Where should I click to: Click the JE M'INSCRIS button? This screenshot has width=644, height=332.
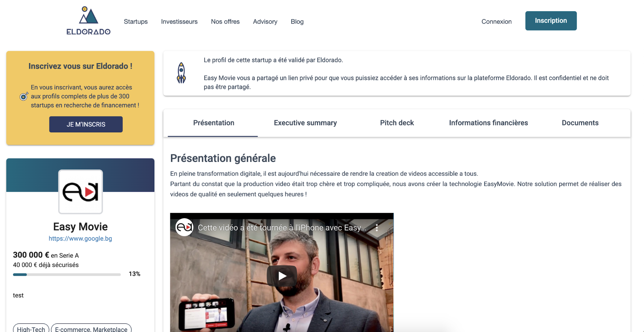click(x=86, y=124)
